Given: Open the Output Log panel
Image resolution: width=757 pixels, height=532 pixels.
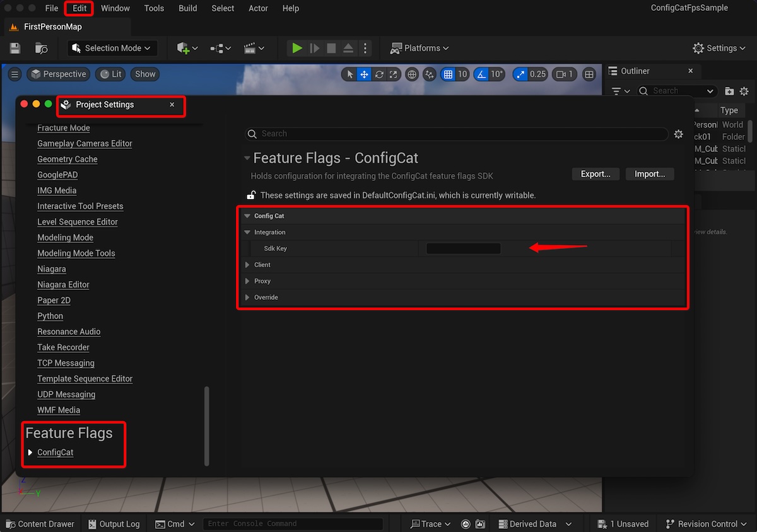Looking at the screenshot, I should (114, 523).
